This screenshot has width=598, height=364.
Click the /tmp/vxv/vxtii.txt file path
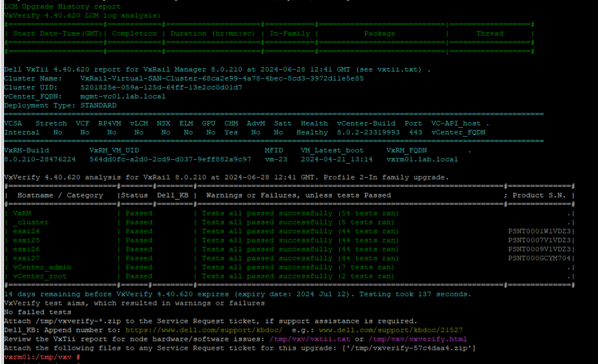pyautogui.click(x=310, y=339)
